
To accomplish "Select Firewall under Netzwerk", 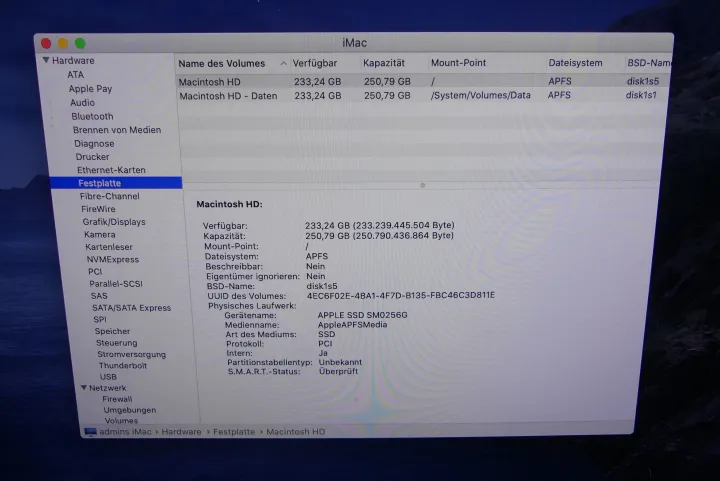I will coord(117,399).
